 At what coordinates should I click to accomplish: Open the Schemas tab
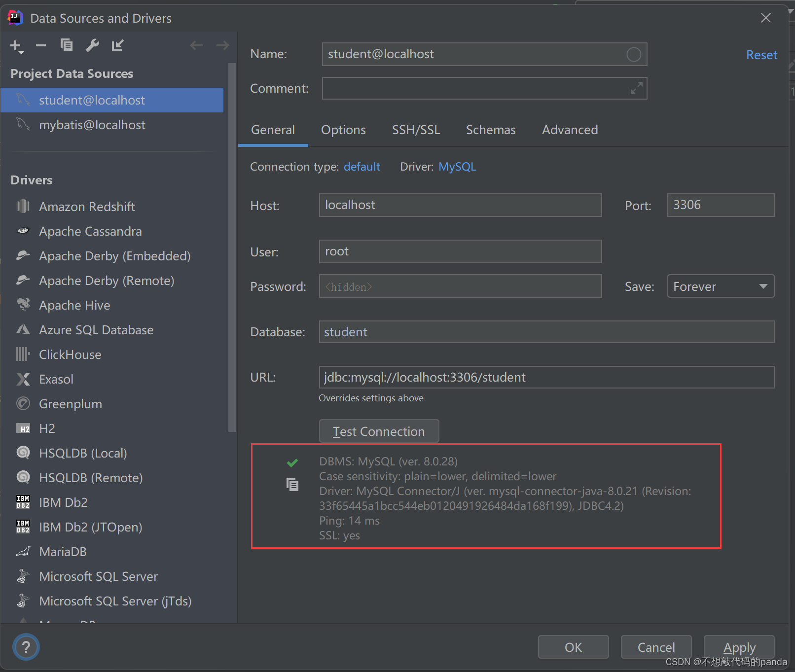click(x=491, y=130)
